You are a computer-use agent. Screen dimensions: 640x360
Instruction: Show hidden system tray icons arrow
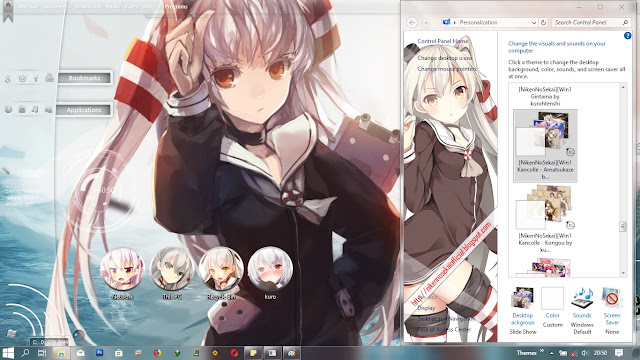(551, 353)
